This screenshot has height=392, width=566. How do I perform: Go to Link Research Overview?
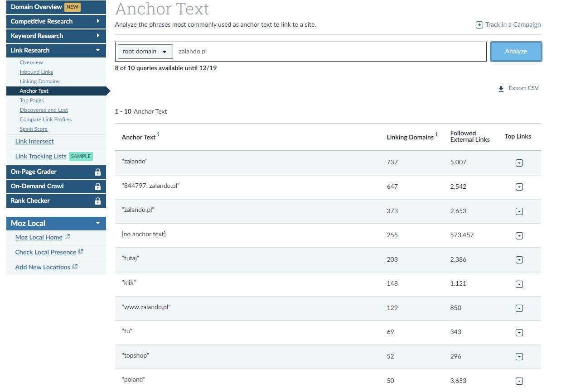pos(31,62)
